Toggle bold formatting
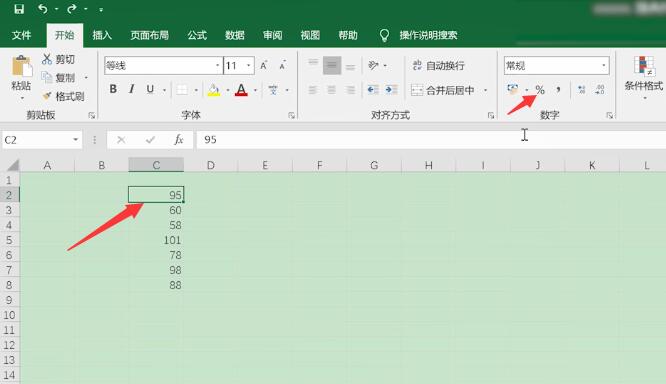The image size is (666, 384). [x=113, y=89]
